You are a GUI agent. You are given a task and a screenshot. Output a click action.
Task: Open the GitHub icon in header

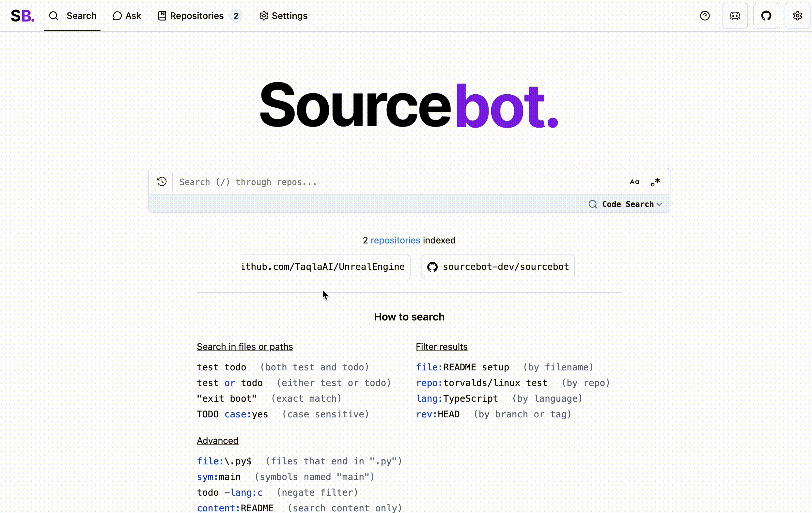(x=766, y=16)
